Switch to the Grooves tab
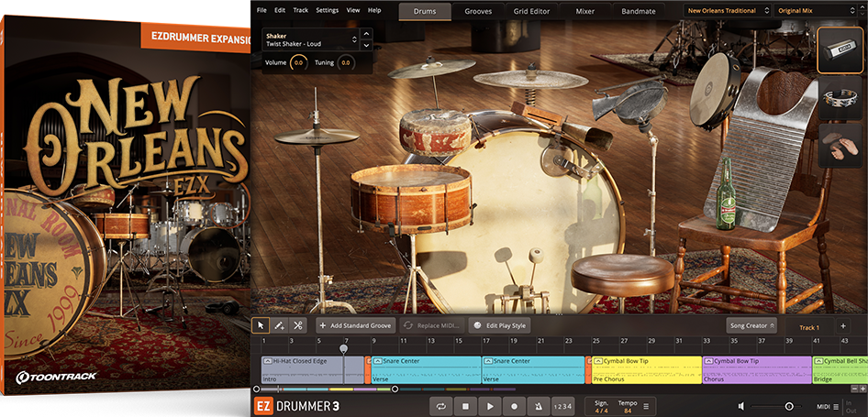The width and height of the screenshot is (868, 417). 477,11
